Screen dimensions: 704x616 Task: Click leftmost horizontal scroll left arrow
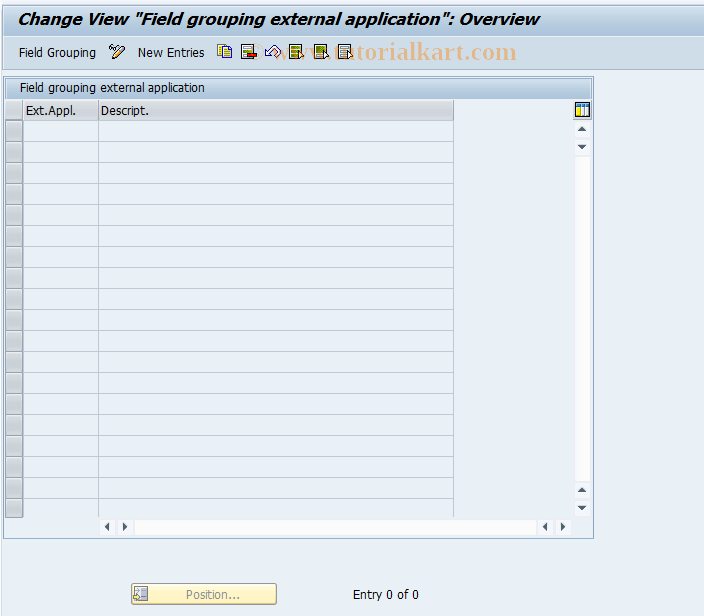click(107, 527)
